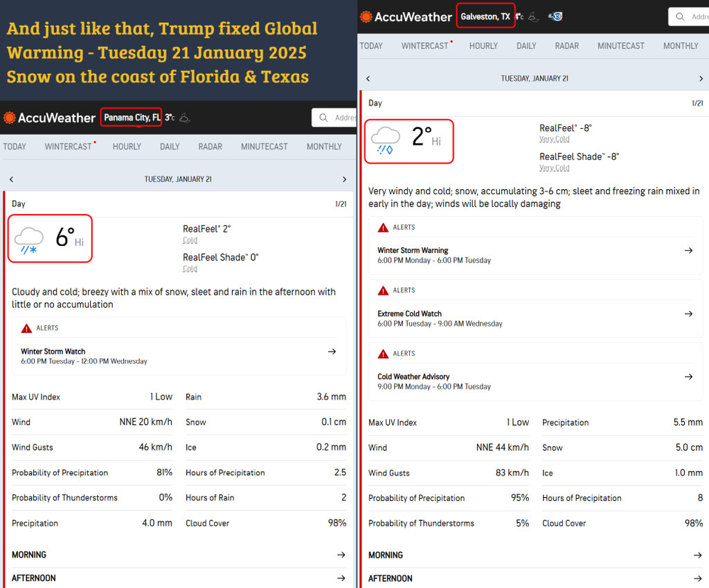Open the Cold Weather Advisory alert arrow

[x=688, y=377]
